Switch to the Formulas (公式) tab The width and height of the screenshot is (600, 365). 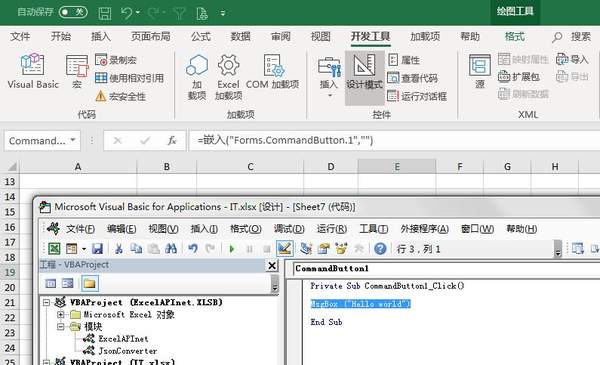(x=201, y=37)
